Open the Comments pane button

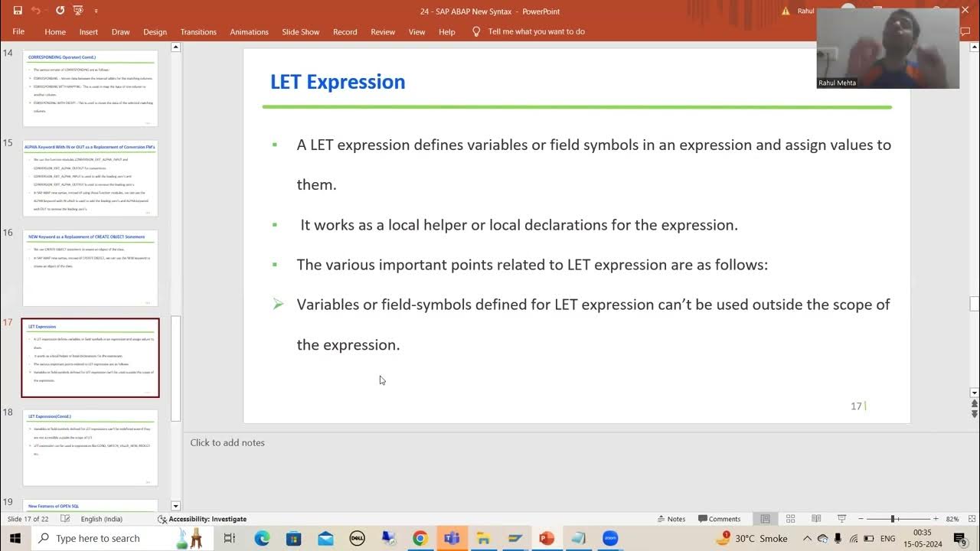coord(719,519)
